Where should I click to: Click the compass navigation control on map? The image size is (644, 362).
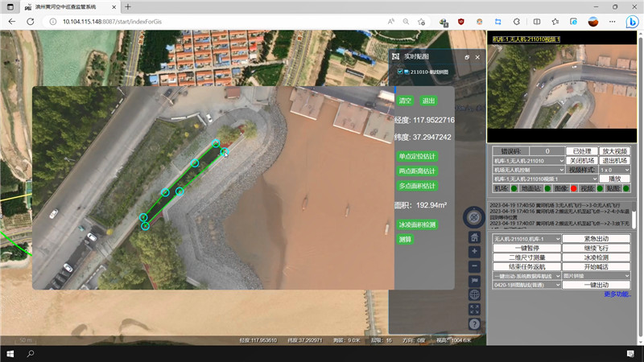tap(474, 217)
